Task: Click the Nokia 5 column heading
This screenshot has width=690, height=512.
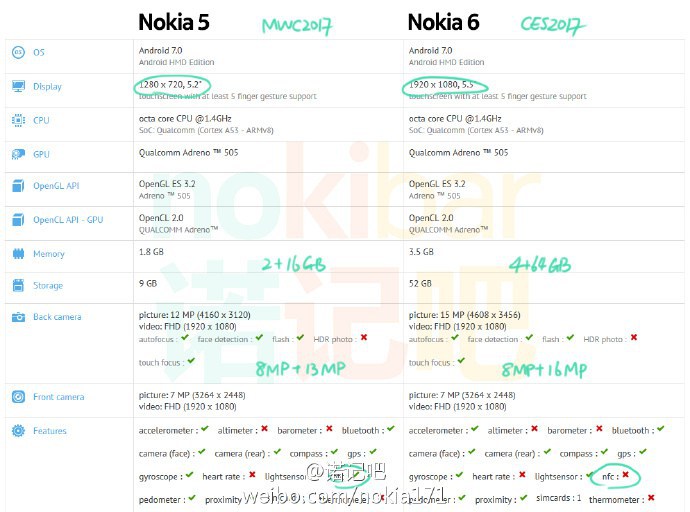Action: pos(174,22)
